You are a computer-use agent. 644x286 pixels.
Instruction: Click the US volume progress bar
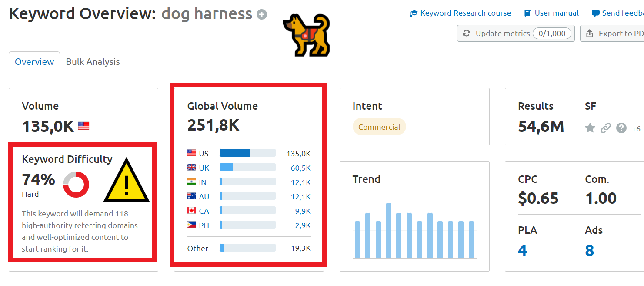click(247, 153)
